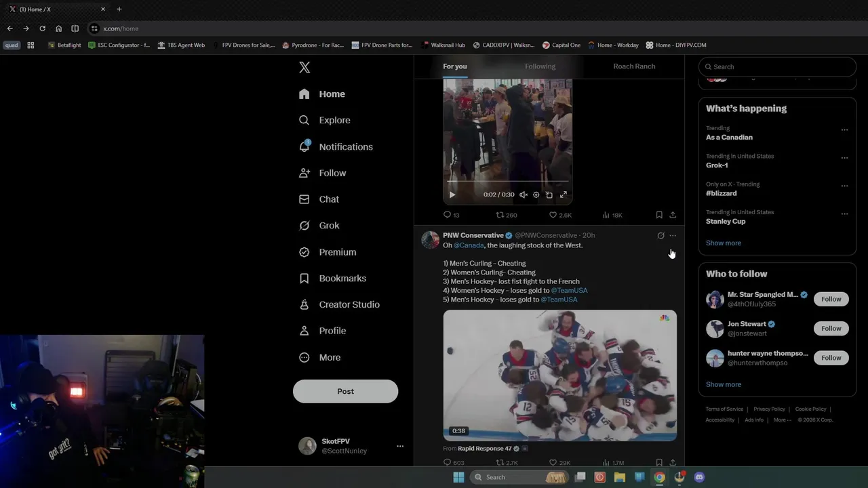868x488 pixels.
Task: Open the Explore page
Action: [x=325, y=121]
